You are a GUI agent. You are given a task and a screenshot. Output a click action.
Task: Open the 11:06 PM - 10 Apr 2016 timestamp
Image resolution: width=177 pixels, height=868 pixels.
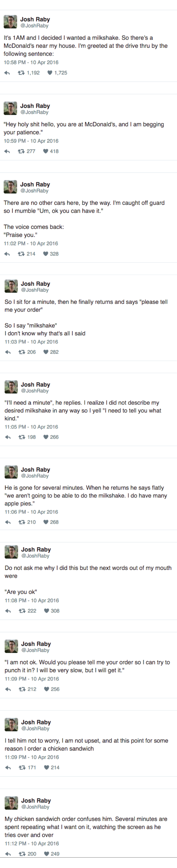31,512
